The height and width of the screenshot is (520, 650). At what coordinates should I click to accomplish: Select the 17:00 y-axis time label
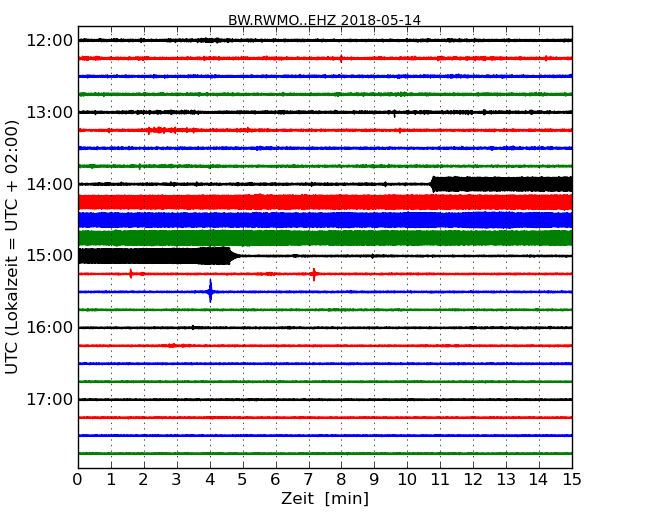49,399
